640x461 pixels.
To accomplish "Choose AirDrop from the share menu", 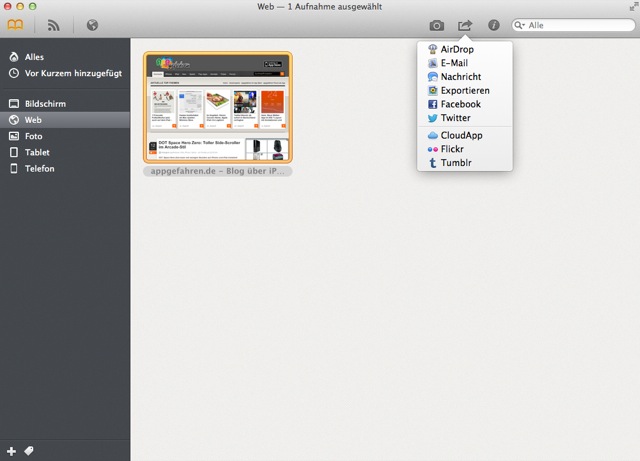I will tap(456, 49).
